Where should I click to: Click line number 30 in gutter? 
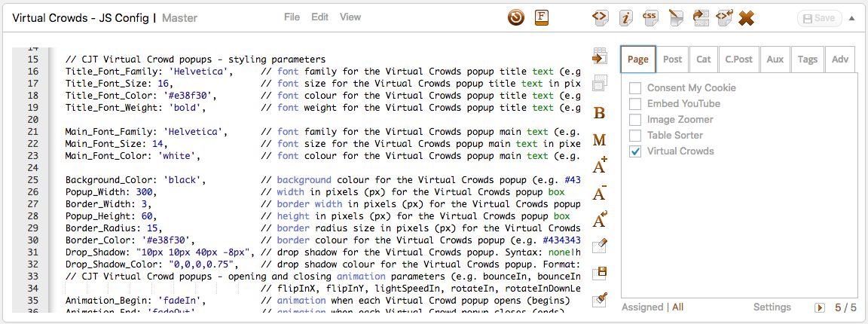pyautogui.click(x=32, y=240)
